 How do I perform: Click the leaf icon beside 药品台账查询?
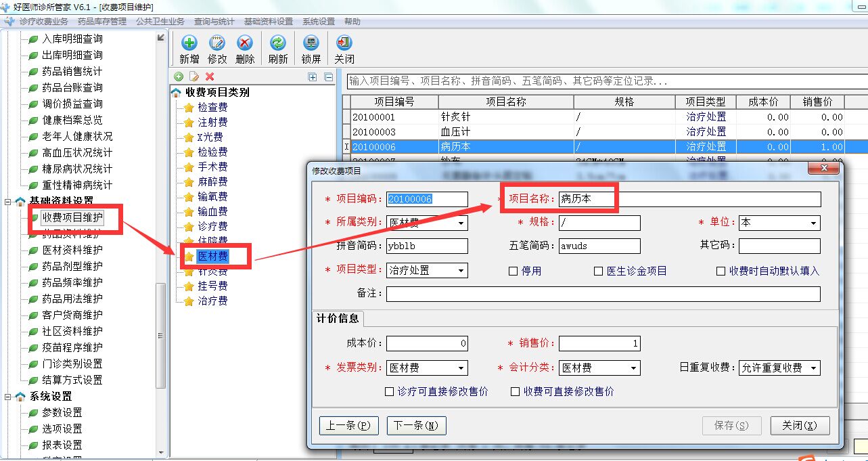pos(33,88)
